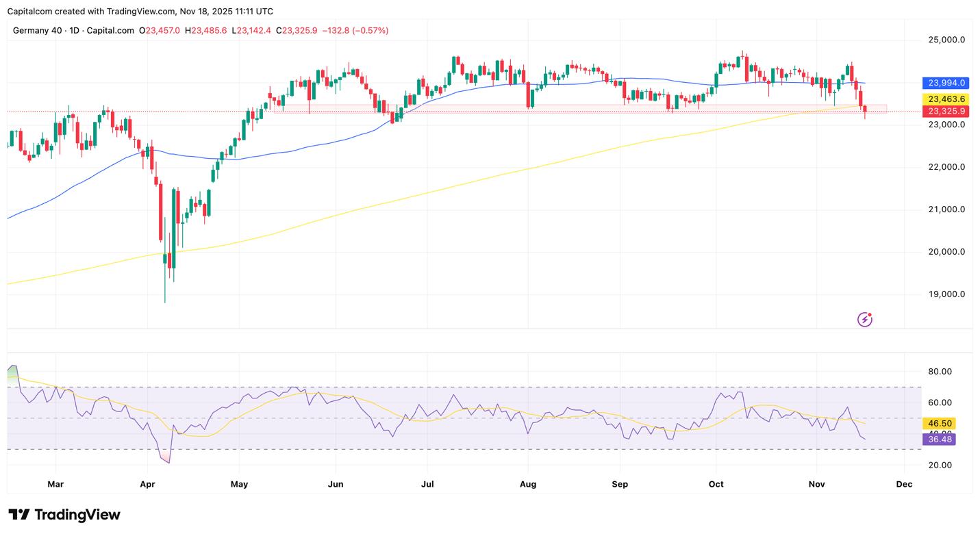Image resolution: width=980 pixels, height=536 pixels.
Task: Click the red 23,325.9 current price label
Action: pos(946,111)
